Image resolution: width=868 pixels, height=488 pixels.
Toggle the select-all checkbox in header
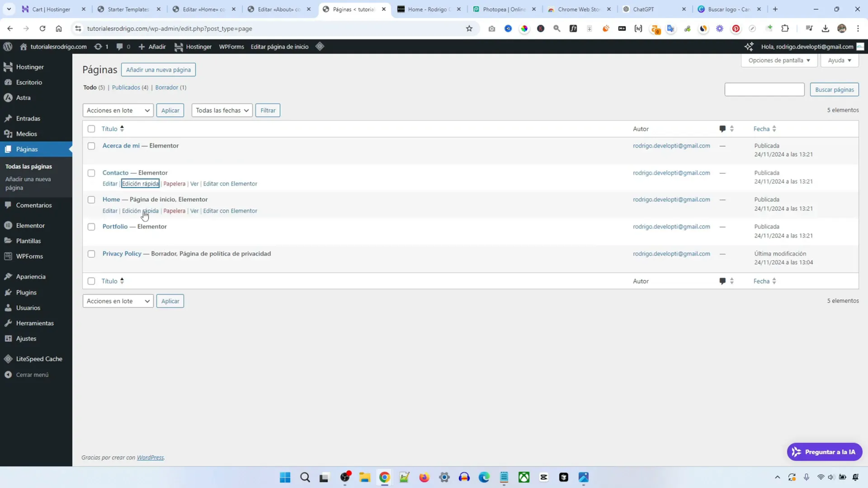click(x=91, y=129)
